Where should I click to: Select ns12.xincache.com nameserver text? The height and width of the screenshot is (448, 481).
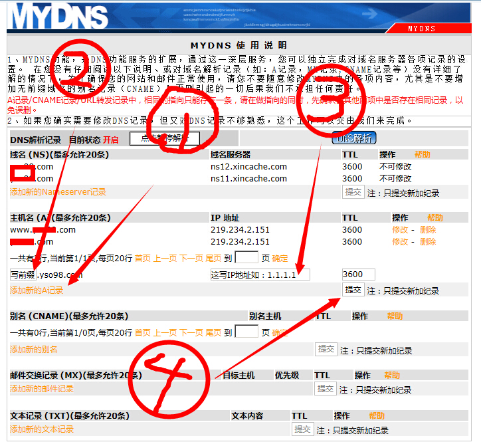[248, 167]
